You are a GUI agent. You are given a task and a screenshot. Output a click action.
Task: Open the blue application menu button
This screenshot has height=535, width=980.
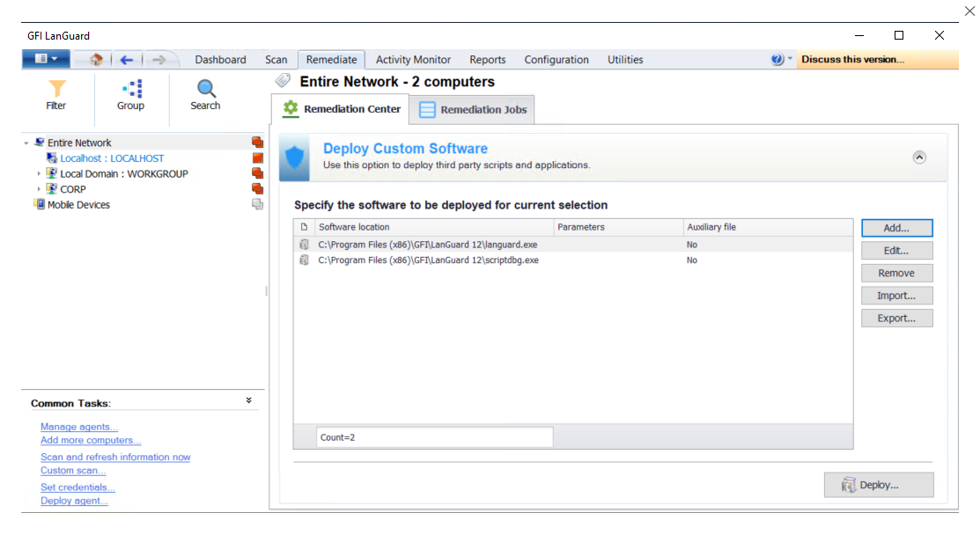(x=47, y=59)
